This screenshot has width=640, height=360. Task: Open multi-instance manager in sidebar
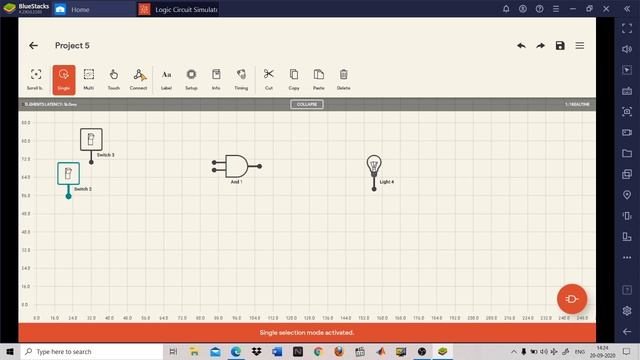click(627, 174)
